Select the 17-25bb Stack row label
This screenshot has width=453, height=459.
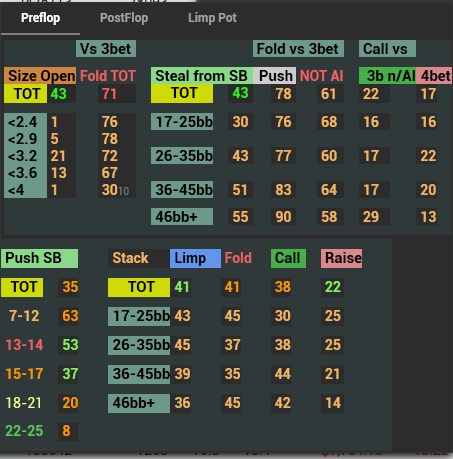[139, 316]
